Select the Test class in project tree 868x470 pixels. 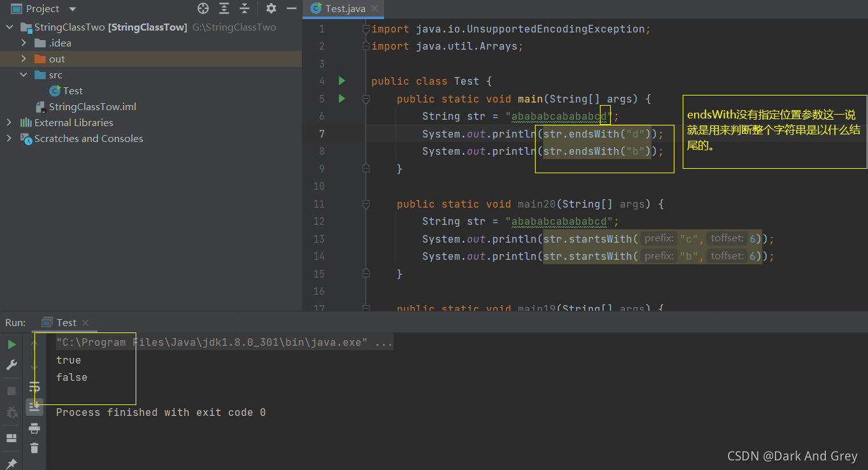click(x=66, y=91)
